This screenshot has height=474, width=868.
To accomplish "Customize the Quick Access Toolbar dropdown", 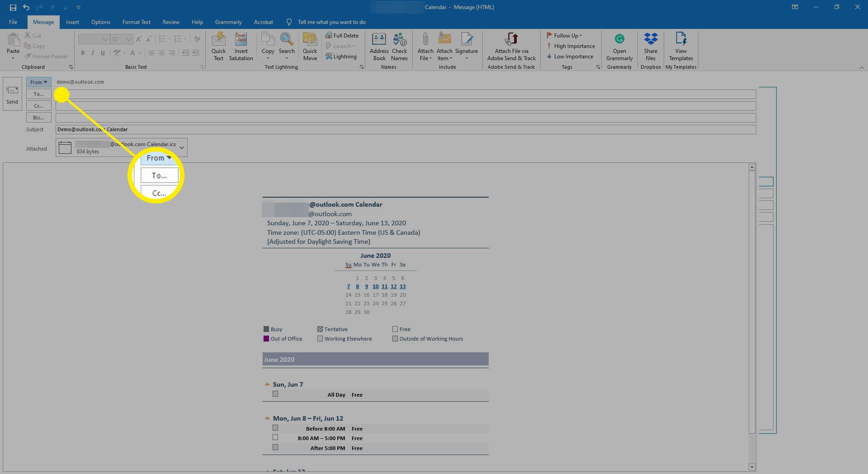I will coord(79,7).
